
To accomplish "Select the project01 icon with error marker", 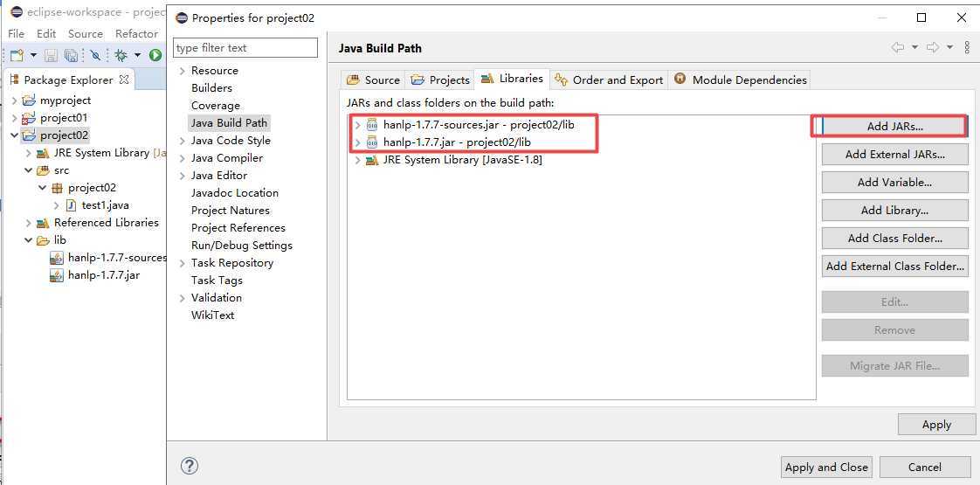I will pos(29,117).
